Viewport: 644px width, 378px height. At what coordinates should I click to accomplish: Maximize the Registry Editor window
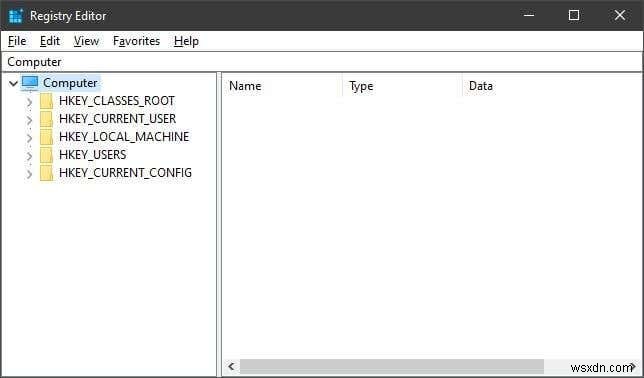click(574, 16)
